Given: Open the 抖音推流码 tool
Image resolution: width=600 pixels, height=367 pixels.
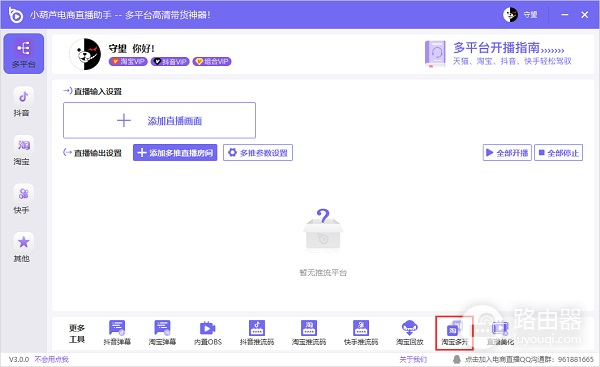Looking at the screenshot, I should pos(257,333).
